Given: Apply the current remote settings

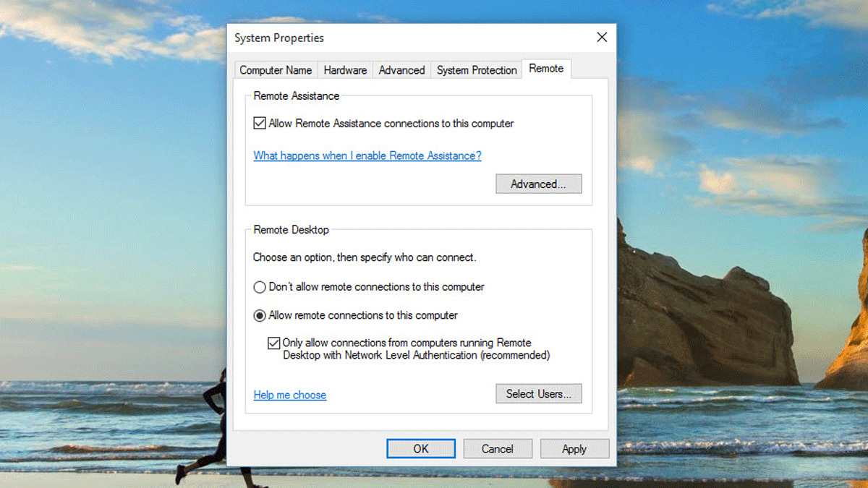Looking at the screenshot, I should coord(574,448).
